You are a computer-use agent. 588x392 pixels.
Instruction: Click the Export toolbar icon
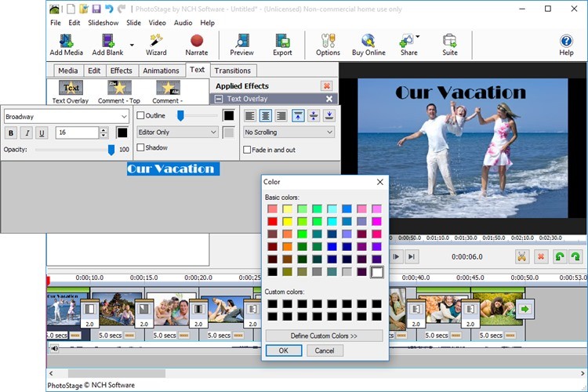282,42
